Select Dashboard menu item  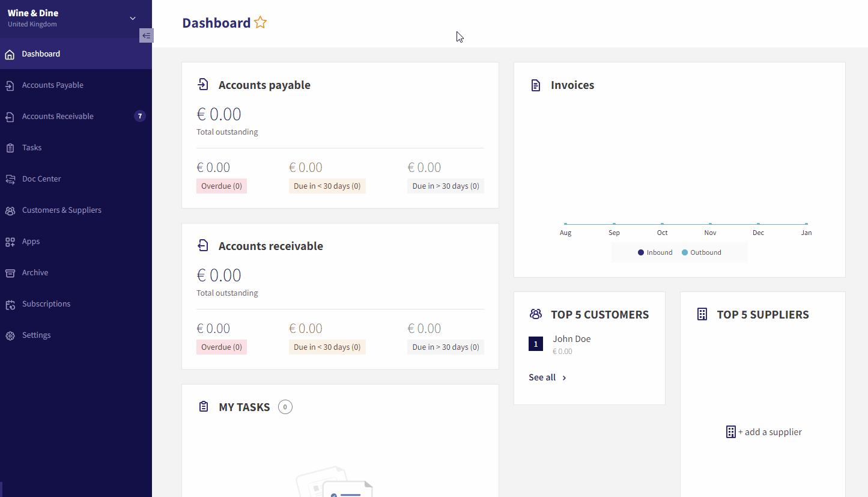[76, 54]
